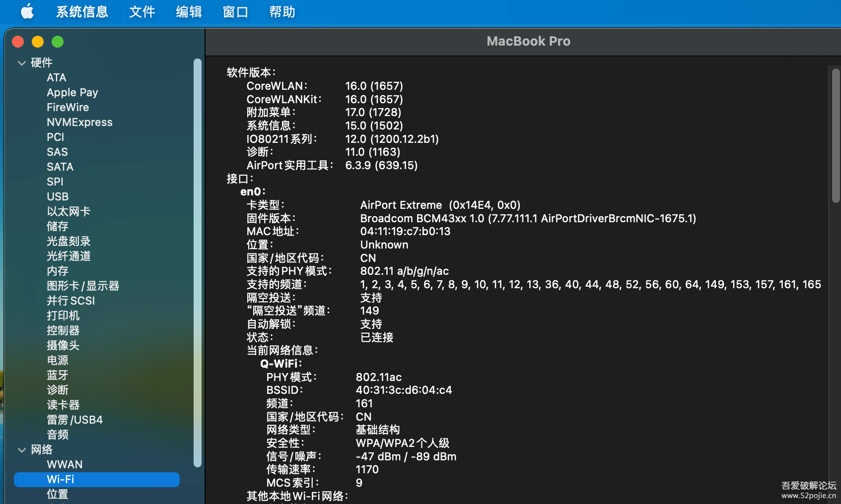The width and height of the screenshot is (841, 504).
Task: Click the current network channel value 161
Action: point(364,404)
